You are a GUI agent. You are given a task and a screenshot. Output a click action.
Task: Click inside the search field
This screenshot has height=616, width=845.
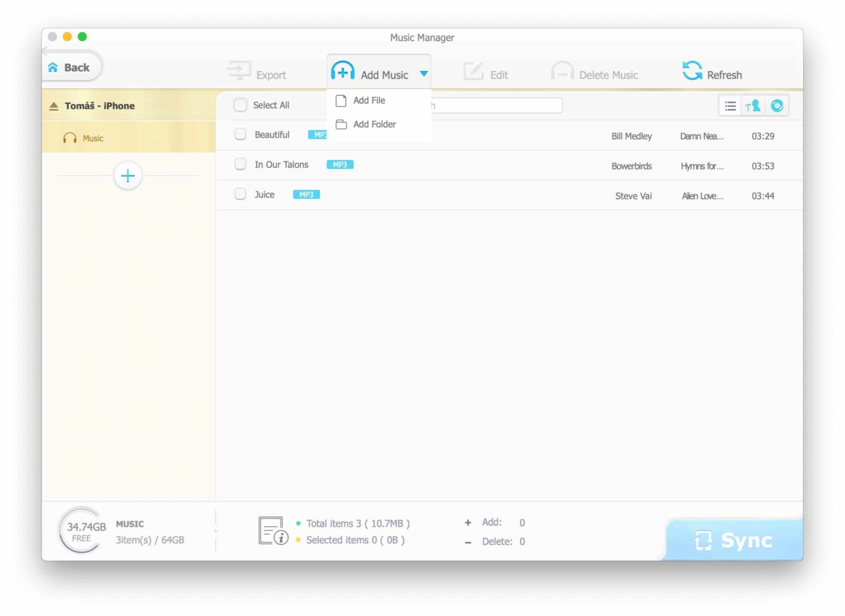tap(497, 106)
